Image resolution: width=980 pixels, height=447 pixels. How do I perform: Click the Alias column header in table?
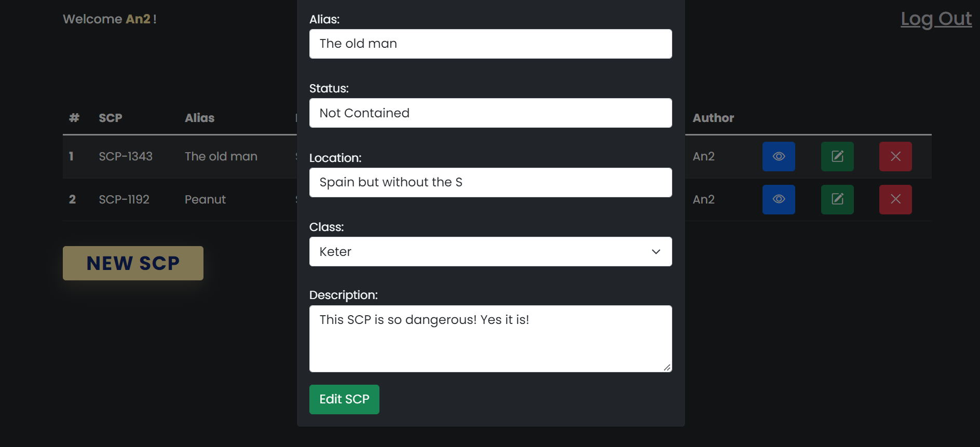pos(199,118)
